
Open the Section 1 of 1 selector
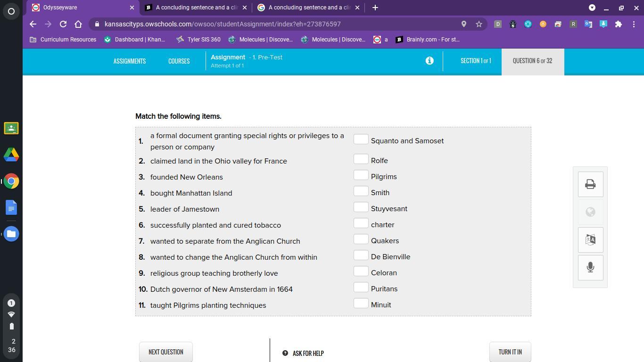pyautogui.click(x=475, y=61)
